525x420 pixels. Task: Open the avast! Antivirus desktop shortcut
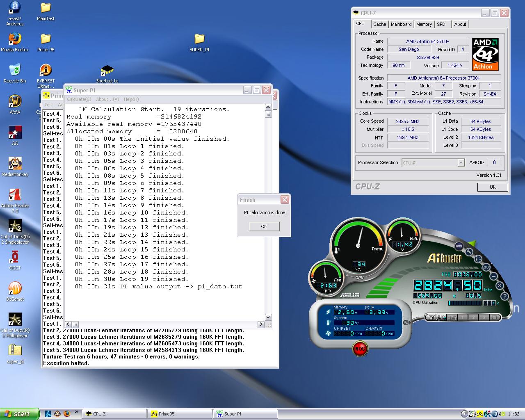coord(15,13)
